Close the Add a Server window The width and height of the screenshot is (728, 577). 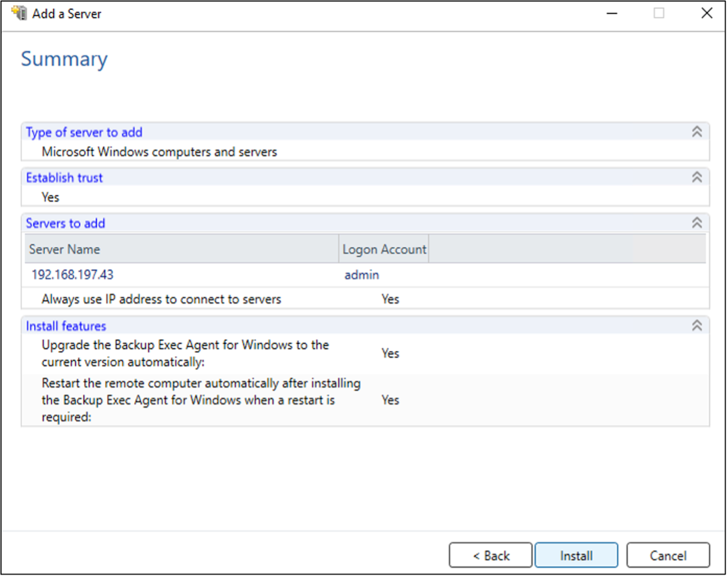click(707, 13)
